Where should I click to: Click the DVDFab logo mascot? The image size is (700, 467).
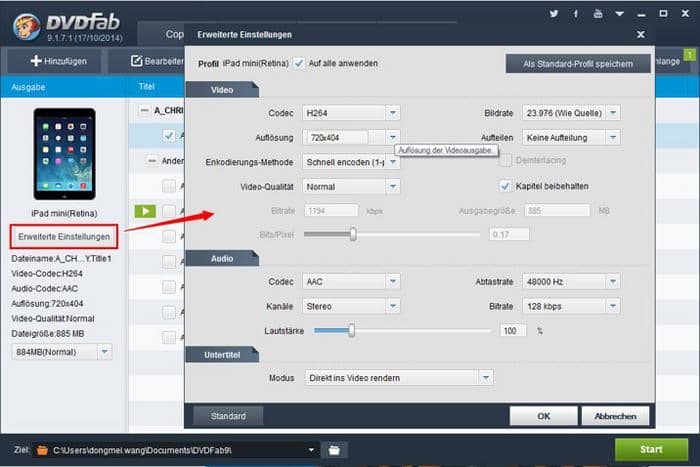point(26,26)
